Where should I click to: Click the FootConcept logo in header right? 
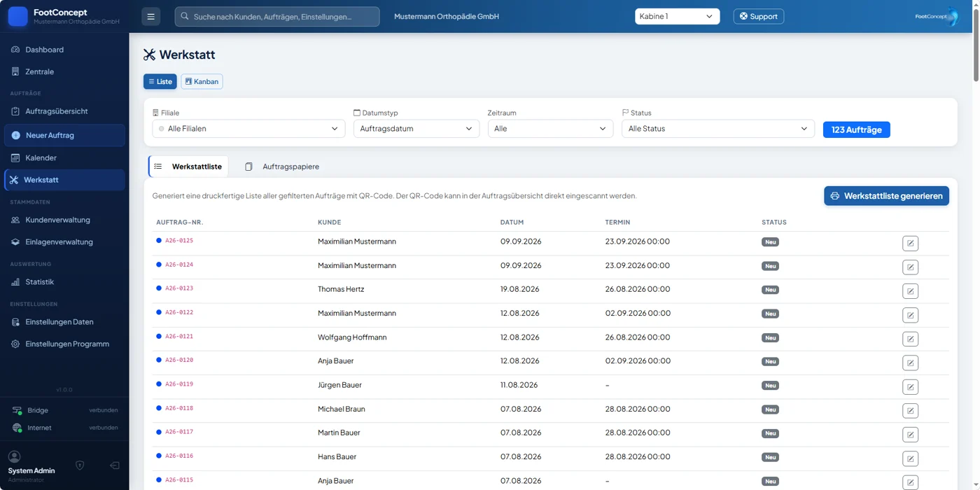point(937,16)
